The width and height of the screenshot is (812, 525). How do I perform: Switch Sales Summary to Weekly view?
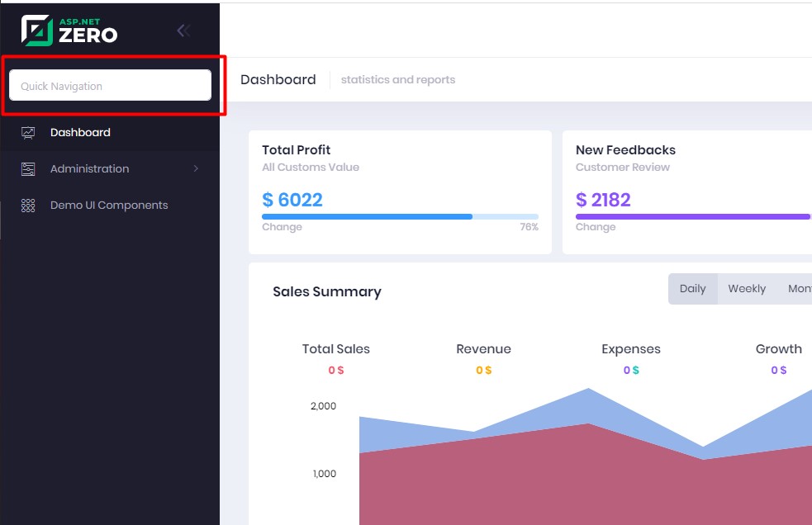click(747, 289)
